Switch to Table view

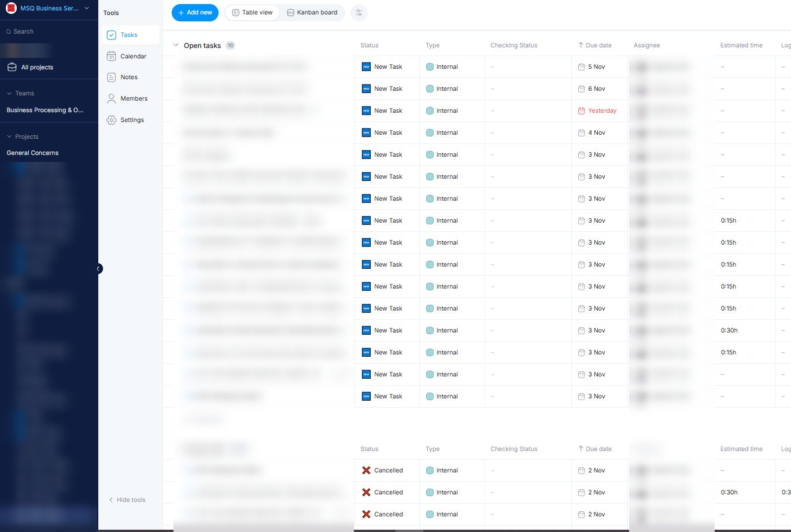coord(252,13)
